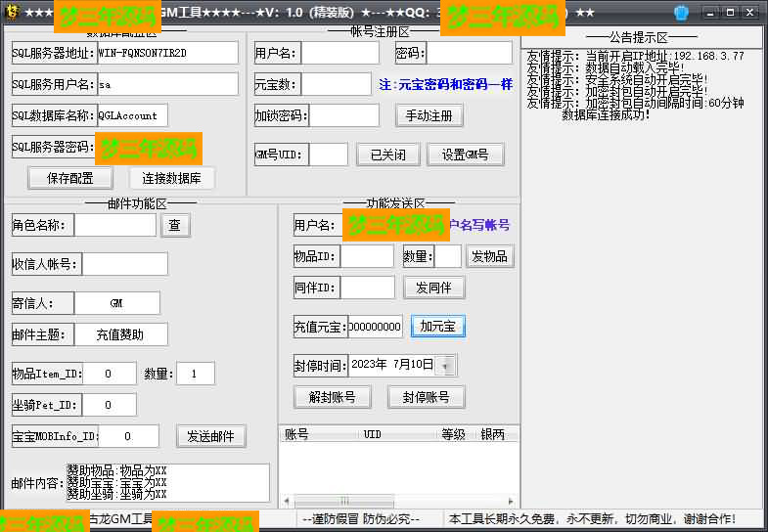The width and height of the screenshot is (768, 532).
Task: Focus the 角色名称 input field
Action: pos(115,225)
